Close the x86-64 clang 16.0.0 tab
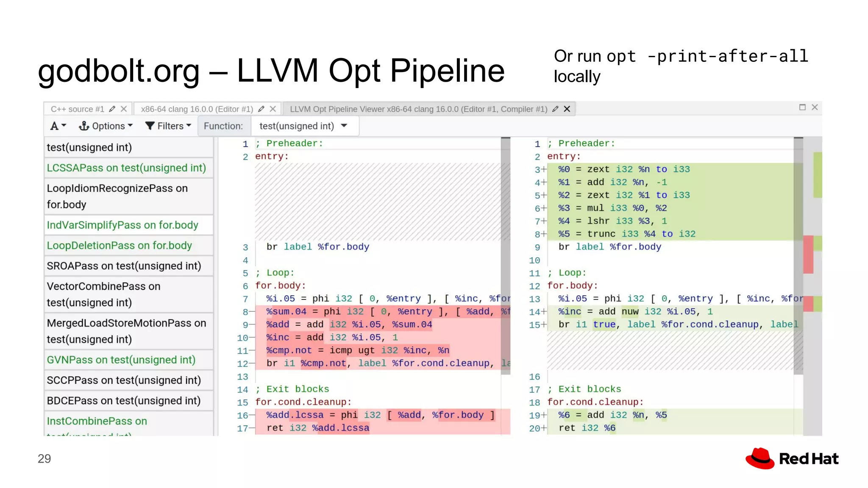 [x=273, y=109]
